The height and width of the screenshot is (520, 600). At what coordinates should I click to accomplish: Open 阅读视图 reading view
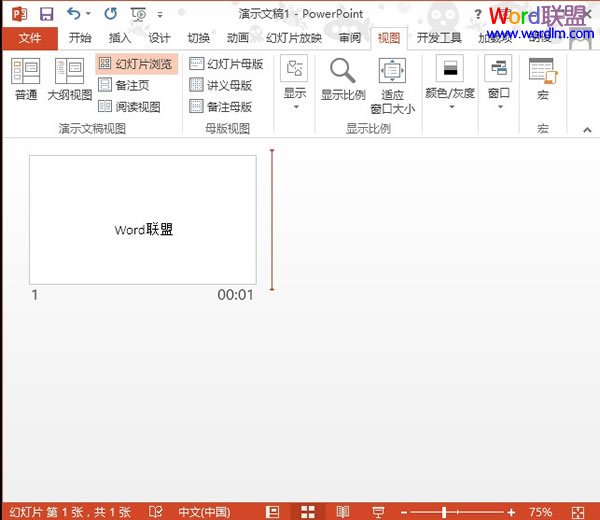click(129, 107)
